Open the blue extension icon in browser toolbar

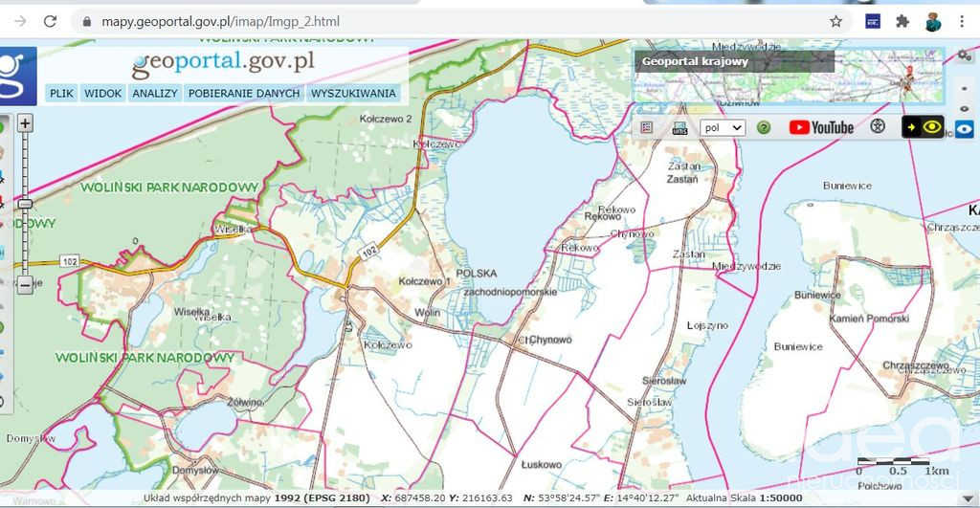point(873,21)
